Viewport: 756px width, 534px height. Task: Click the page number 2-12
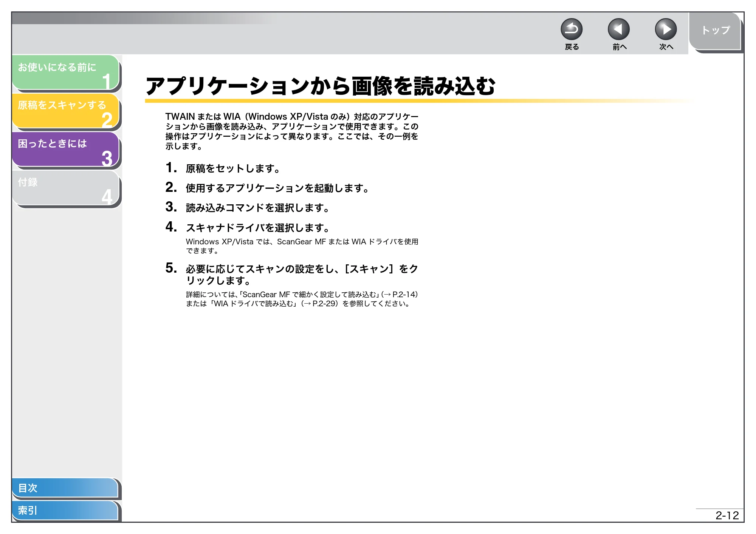click(727, 515)
